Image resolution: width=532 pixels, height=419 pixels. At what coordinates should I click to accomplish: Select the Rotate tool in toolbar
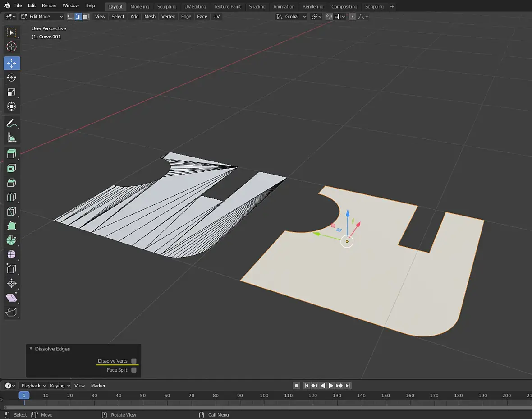12,78
